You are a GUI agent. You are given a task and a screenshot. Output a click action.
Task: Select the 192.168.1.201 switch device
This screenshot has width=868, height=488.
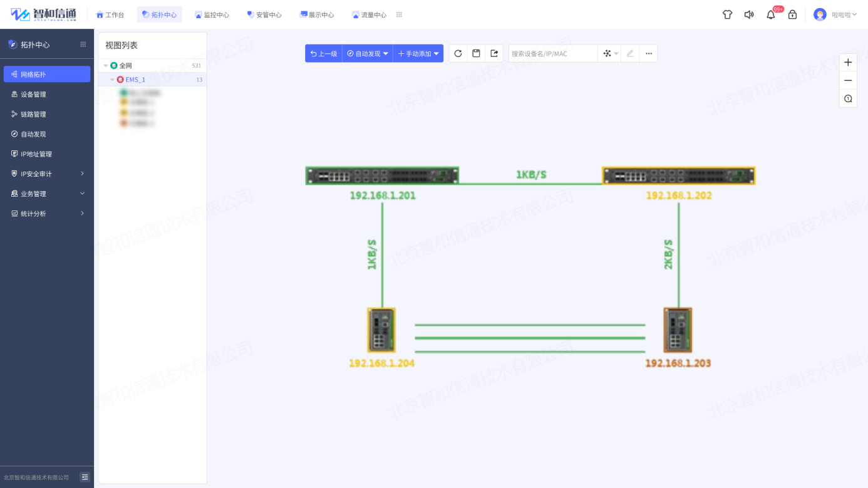pyautogui.click(x=382, y=176)
